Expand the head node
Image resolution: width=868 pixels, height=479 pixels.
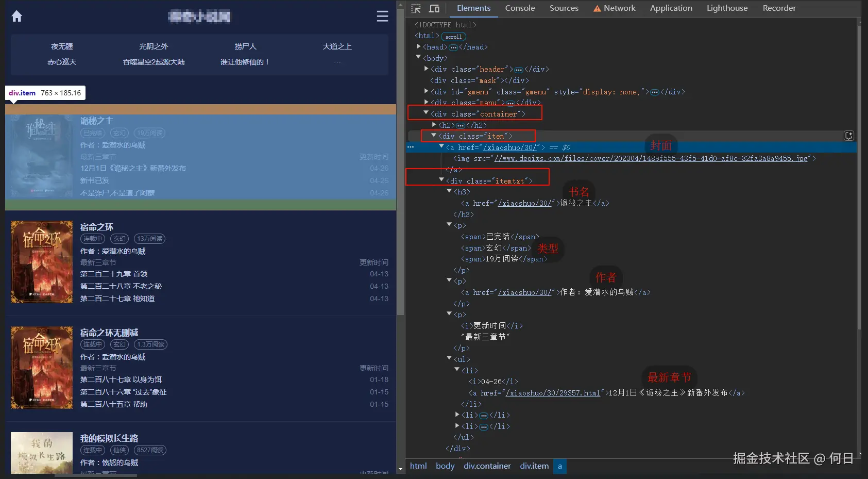(418, 47)
